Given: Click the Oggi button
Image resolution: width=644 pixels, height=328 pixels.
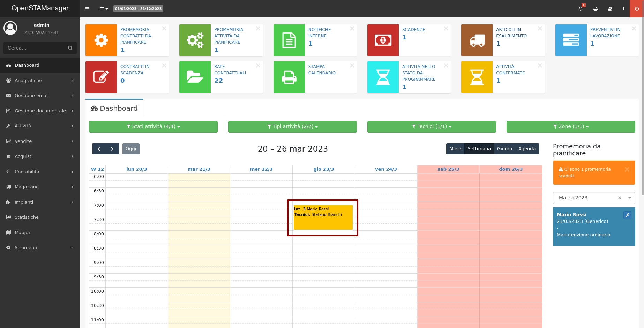Looking at the screenshot, I should [131, 149].
